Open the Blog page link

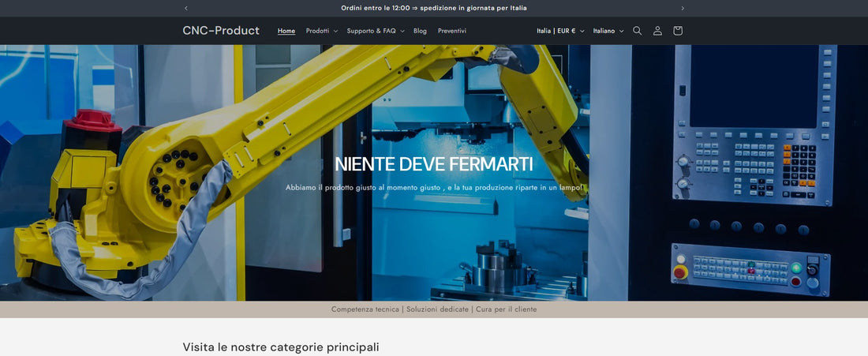click(420, 31)
